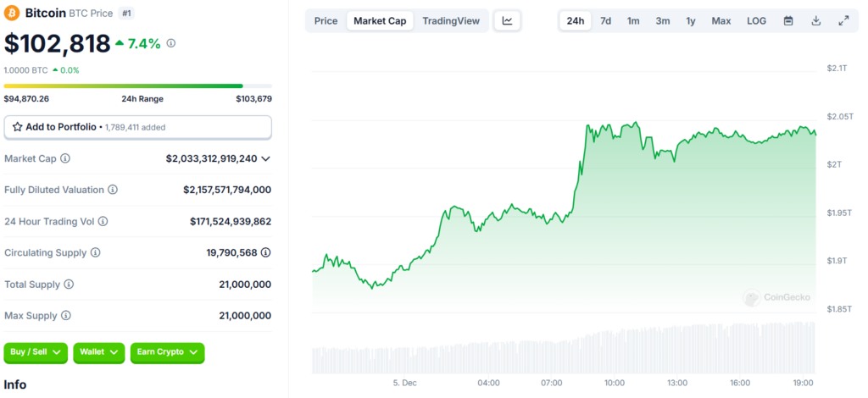Download the chart data
This screenshot has height=398, width=868.
click(815, 20)
